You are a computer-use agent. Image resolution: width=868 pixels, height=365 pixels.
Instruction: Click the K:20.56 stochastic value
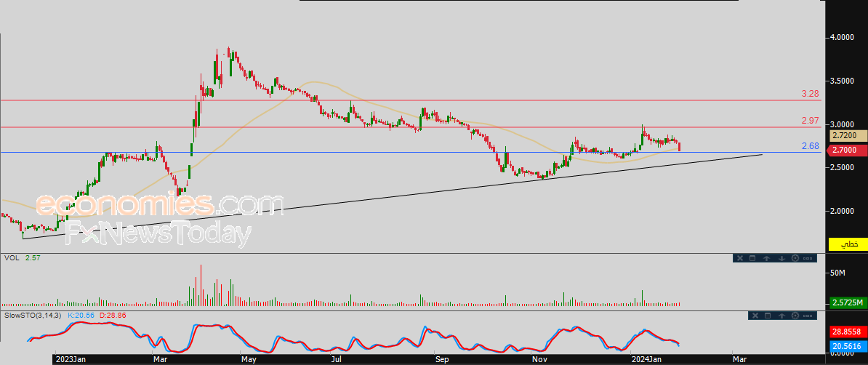pos(81,315)
